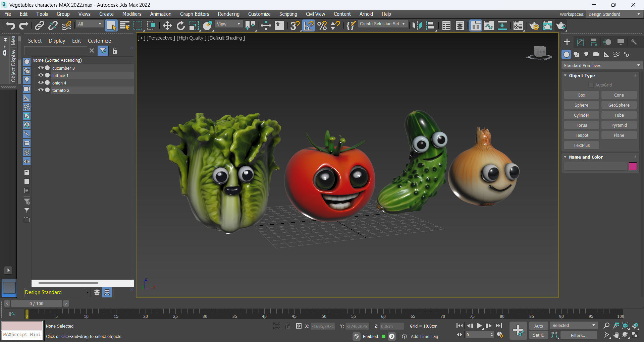Enable the AutoGrid checkbox
The height and width of the screenshot is (342, 644).
click(x=591, y=85)
